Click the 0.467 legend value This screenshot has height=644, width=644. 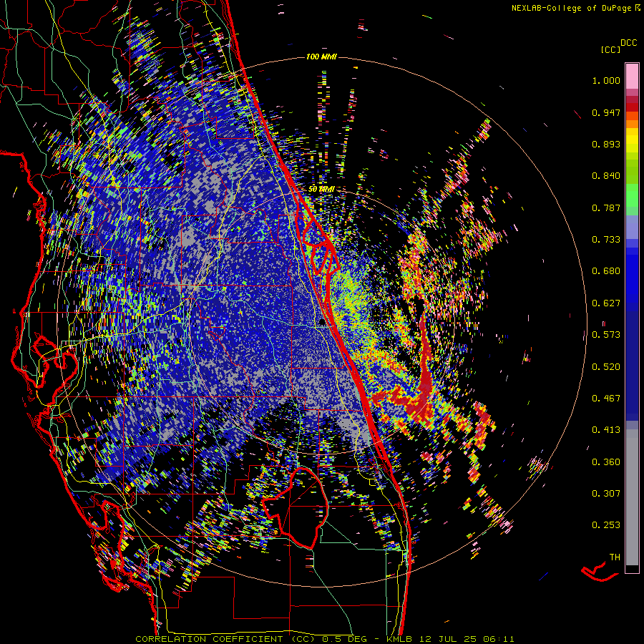(x=606, y=398)
